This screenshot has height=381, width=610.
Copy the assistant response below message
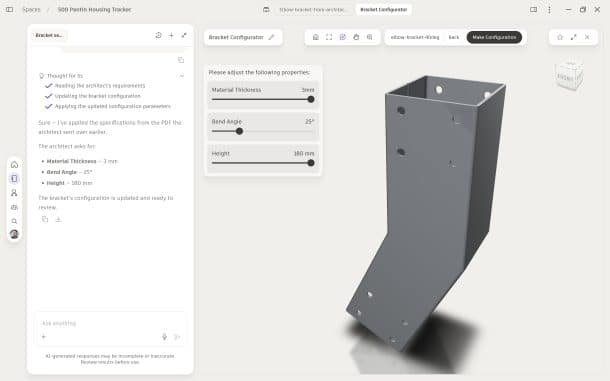pos(45,219)
